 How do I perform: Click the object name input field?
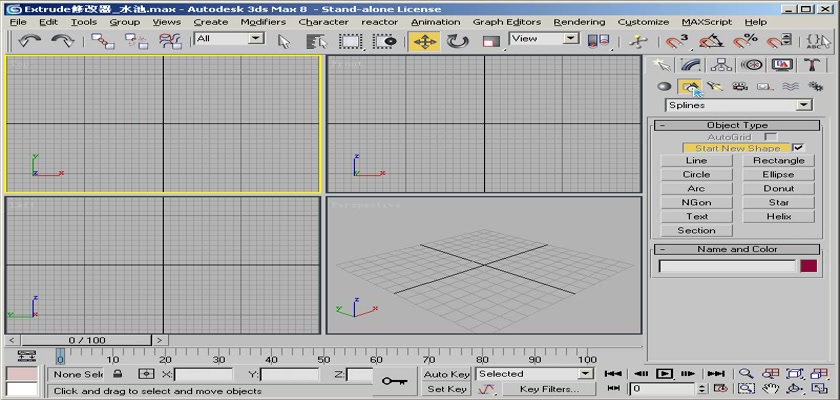pyautogui.click(x=727, y=266)
